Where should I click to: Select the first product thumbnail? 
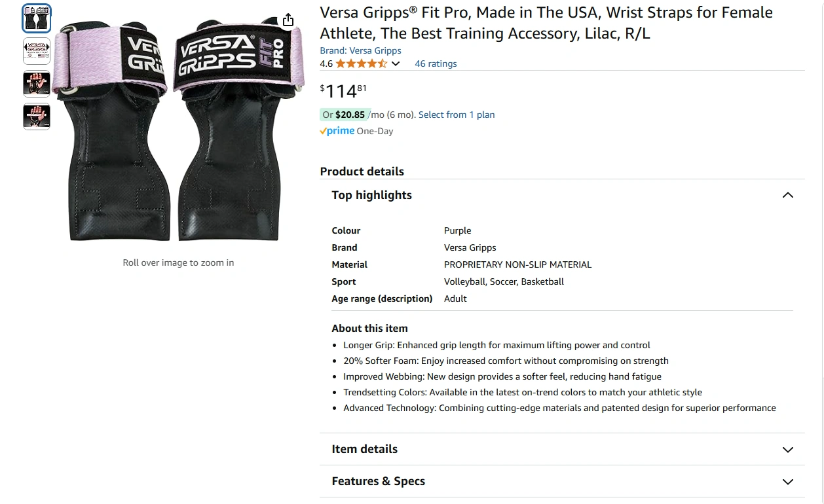(37, 18)
